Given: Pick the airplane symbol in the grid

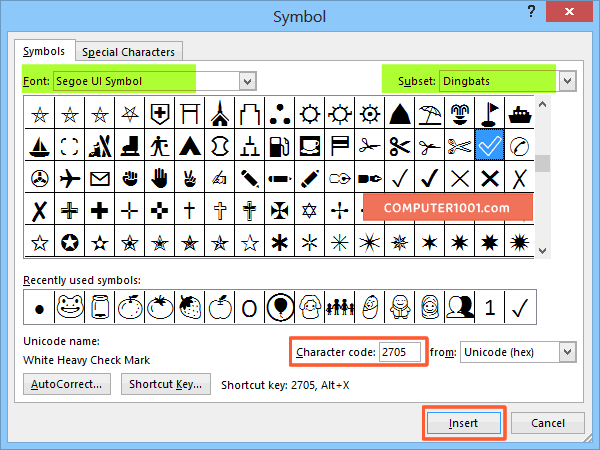Looking at the screenshot, I should [x=70, y=179].
